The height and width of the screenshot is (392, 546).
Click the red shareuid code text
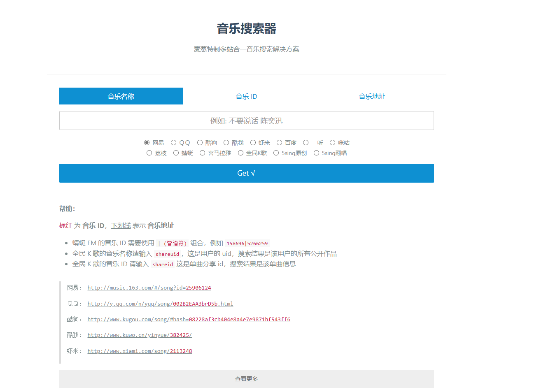(x=167, y=254)
